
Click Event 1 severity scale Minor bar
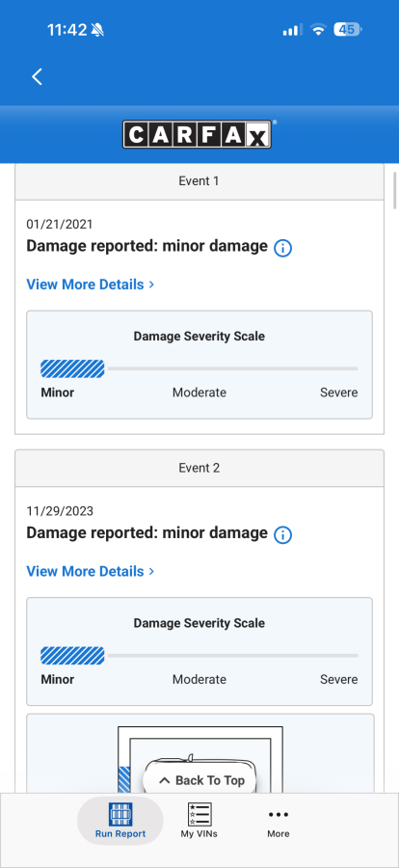tap(72, 368)
